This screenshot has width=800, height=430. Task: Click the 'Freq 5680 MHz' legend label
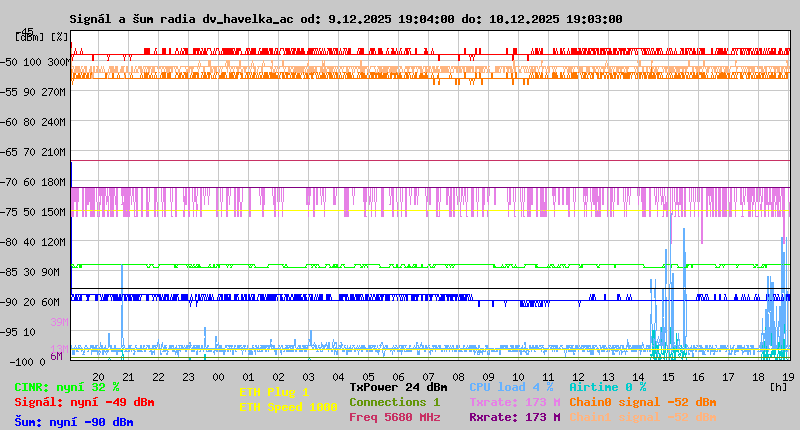pos(394,417)
